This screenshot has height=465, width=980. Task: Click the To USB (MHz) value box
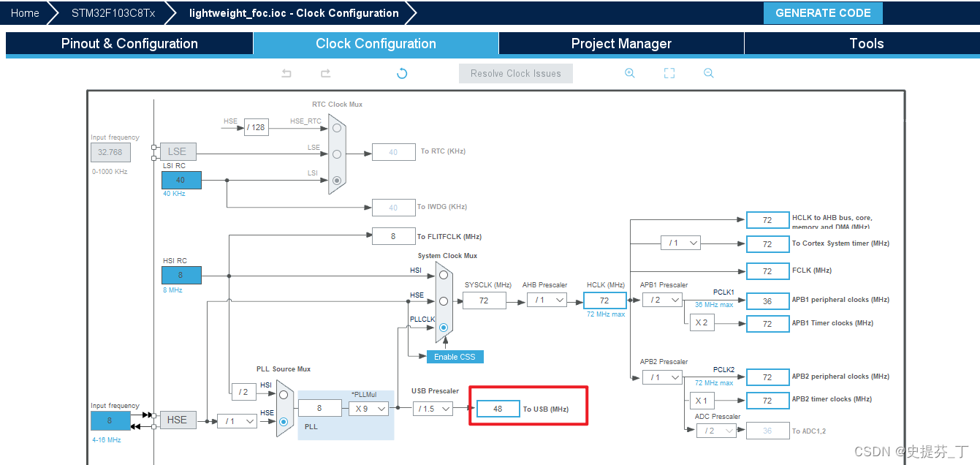(x=498, y=409)
